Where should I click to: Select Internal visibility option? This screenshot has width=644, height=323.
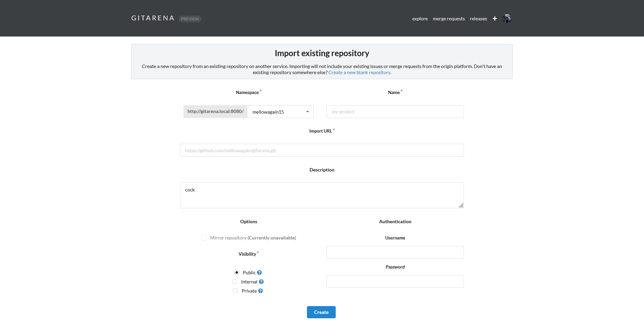235,282
